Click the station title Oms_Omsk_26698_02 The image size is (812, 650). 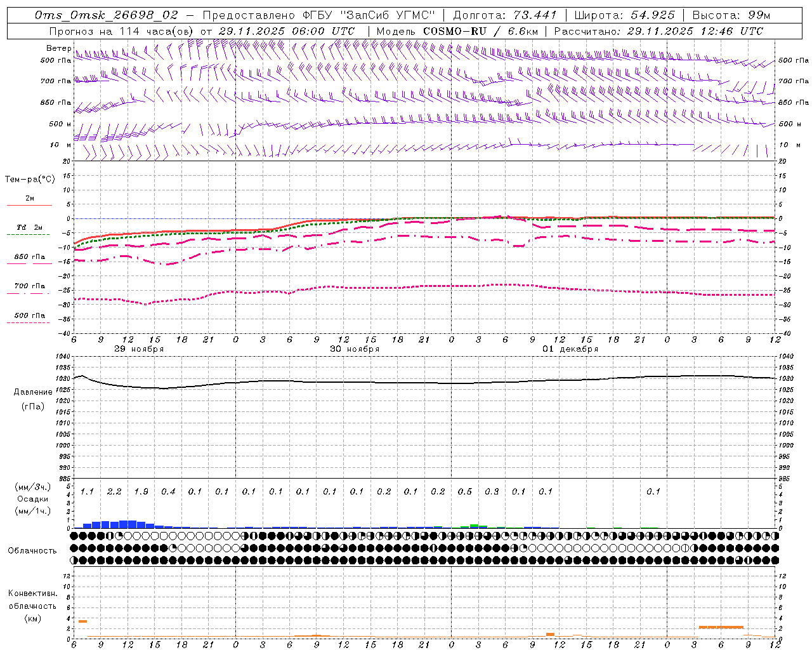coord(107,15)
